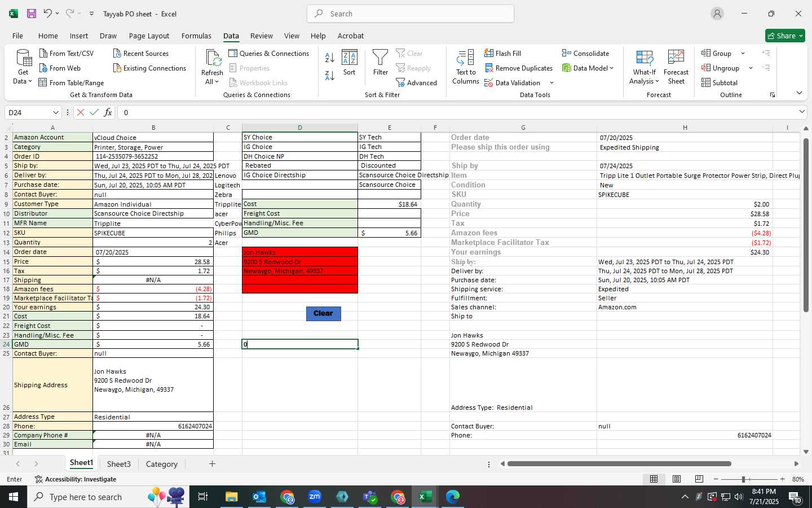
Task: Open the Sort dialog
Action: [350, 63]
